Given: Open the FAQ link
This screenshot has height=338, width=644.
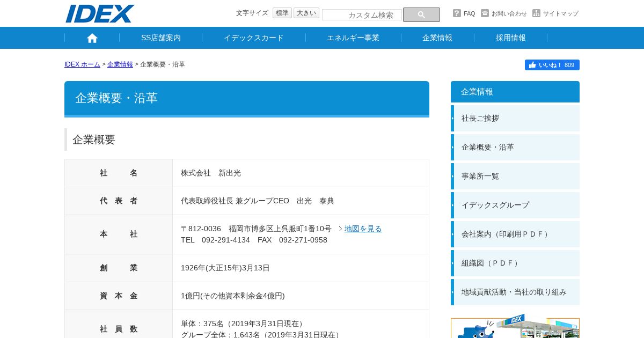Looking at the screenshot, I should pos(469,13).
